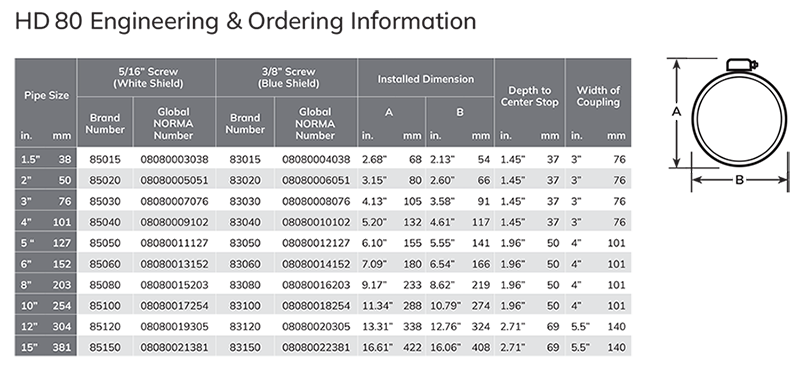Click NORMA number 08080009102
Image resolution: width=800 pixels, height=371 pixels.
point(174,222)
